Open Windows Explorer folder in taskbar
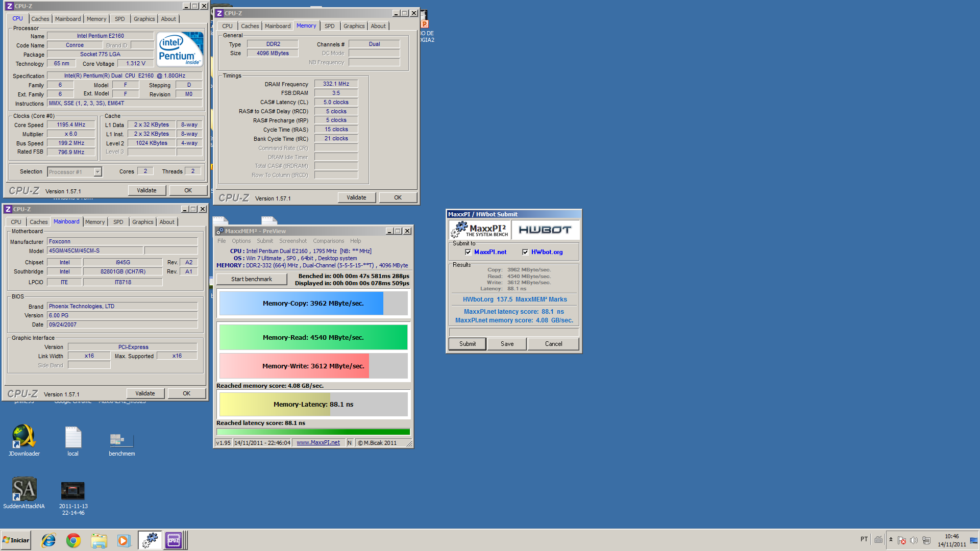This screenshot has width=980, height=551. pyautogui.click(x=99, y=540)
